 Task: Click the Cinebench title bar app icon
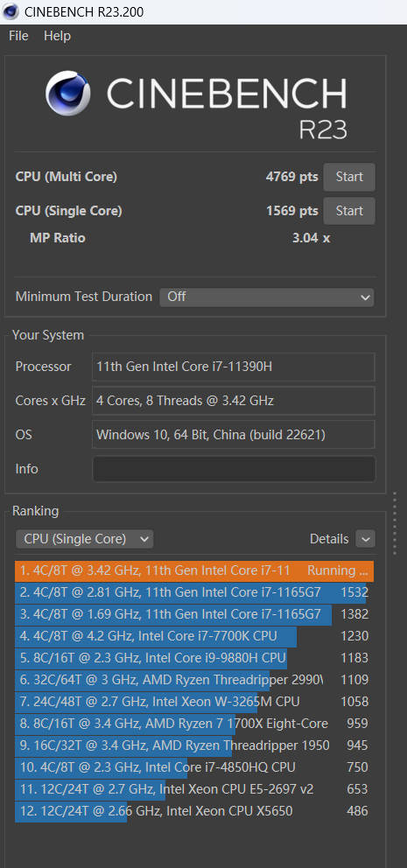10,11
